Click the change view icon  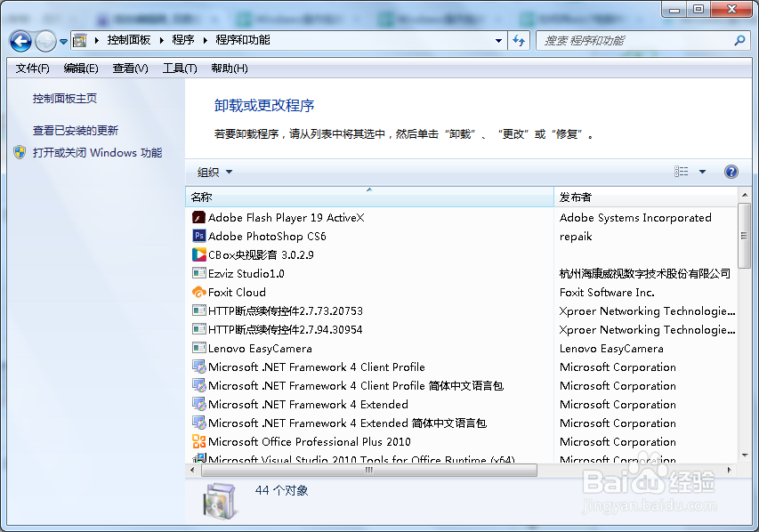coord(681,172)
